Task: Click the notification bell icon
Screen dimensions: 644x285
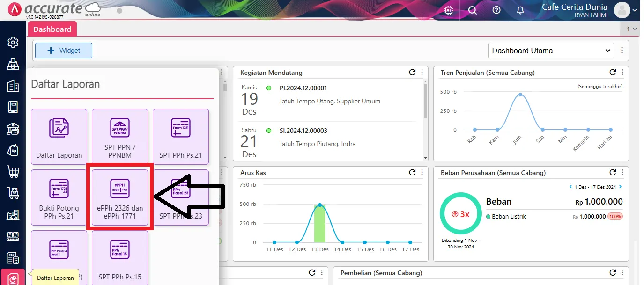Action: (x=520, y=10)
